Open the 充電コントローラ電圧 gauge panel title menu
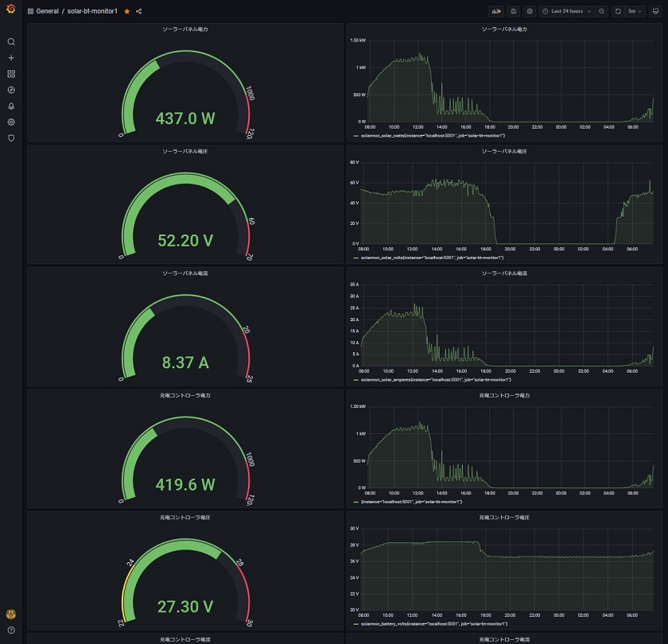 coord(184,517)
